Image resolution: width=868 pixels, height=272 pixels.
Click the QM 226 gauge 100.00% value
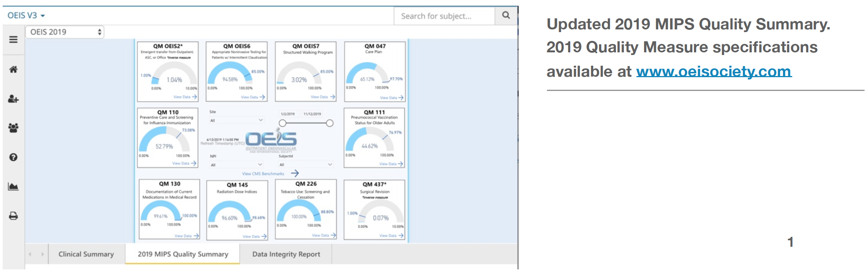pos(299,217)
